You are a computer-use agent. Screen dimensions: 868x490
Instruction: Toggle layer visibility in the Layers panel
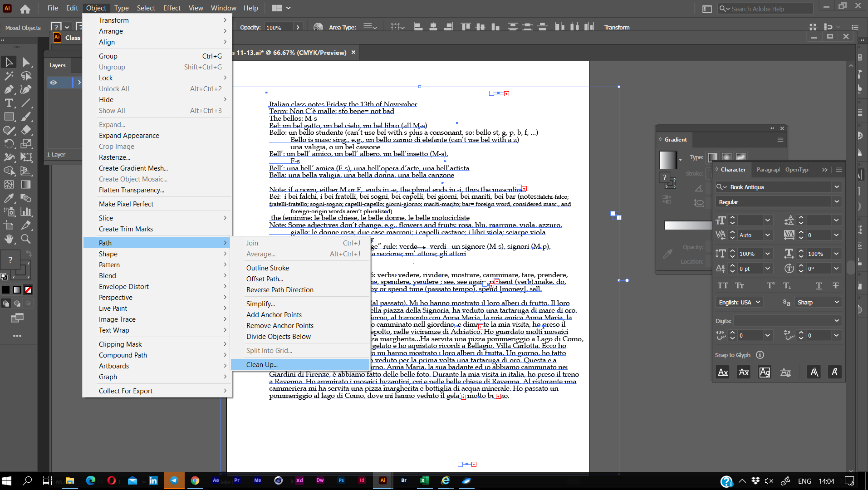(54, 82)
